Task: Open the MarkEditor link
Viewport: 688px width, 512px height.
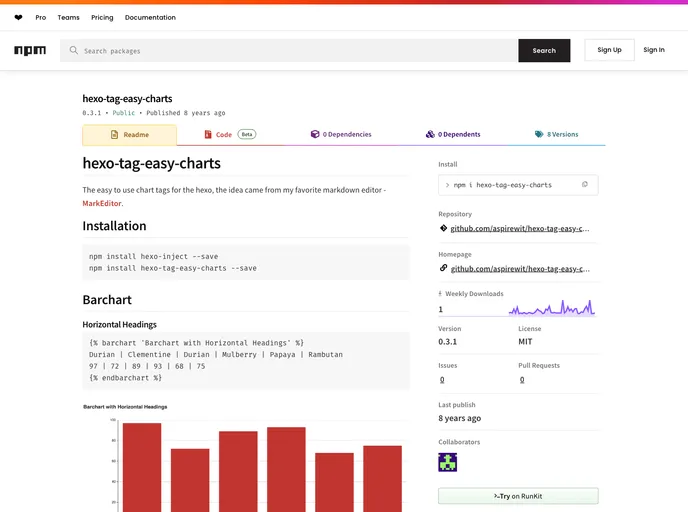Action: 102,204
